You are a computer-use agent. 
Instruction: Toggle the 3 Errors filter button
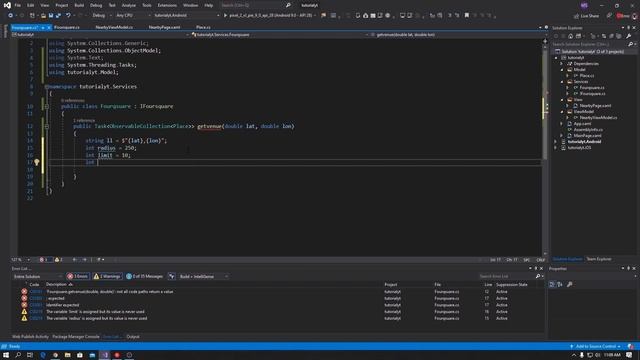point(78,276)
